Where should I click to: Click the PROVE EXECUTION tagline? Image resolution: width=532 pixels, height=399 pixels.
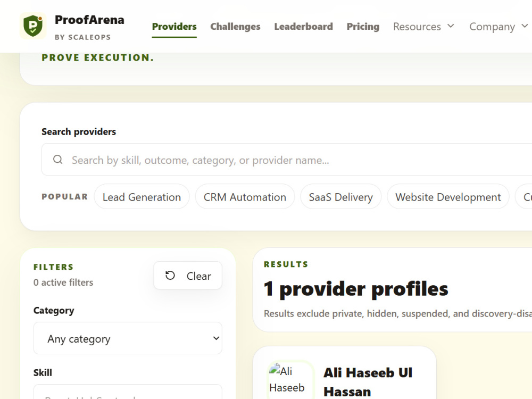tap(98, 57)
